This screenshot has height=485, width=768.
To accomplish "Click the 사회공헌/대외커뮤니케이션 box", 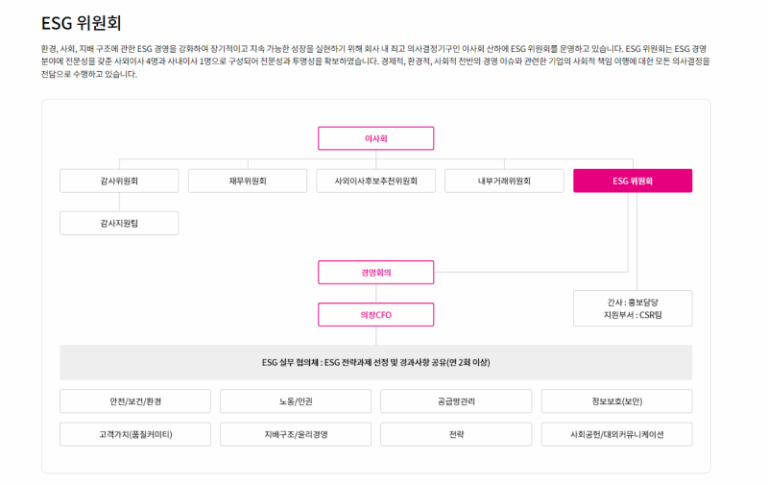I will (617, 435).
